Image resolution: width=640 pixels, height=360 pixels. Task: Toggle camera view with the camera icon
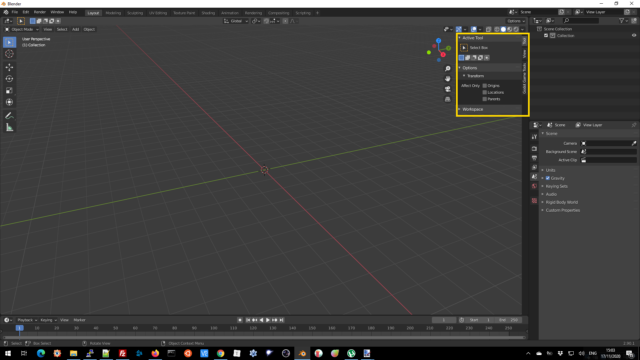point(448,89)
